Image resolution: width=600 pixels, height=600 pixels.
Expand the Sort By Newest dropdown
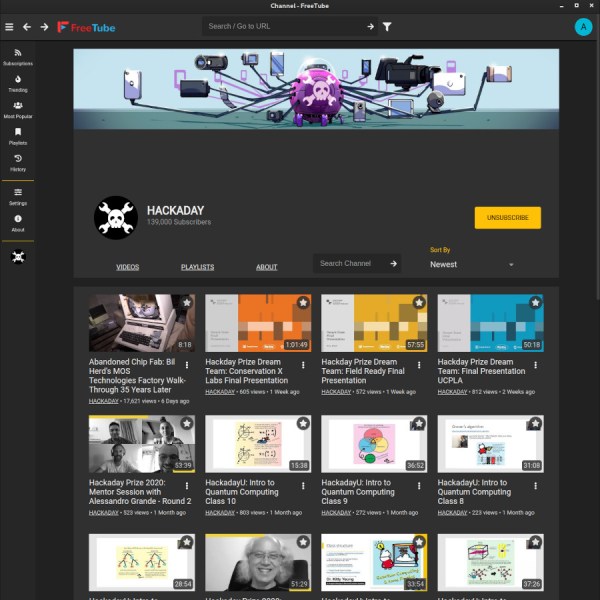471,264
